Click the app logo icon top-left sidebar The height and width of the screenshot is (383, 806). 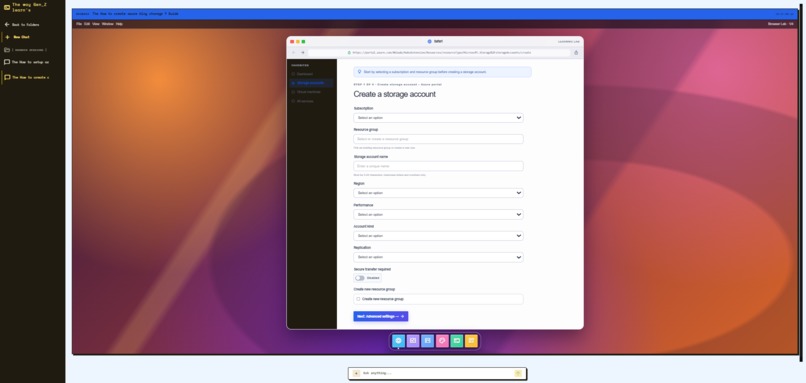pyautogui.click(x=7, y=7)
